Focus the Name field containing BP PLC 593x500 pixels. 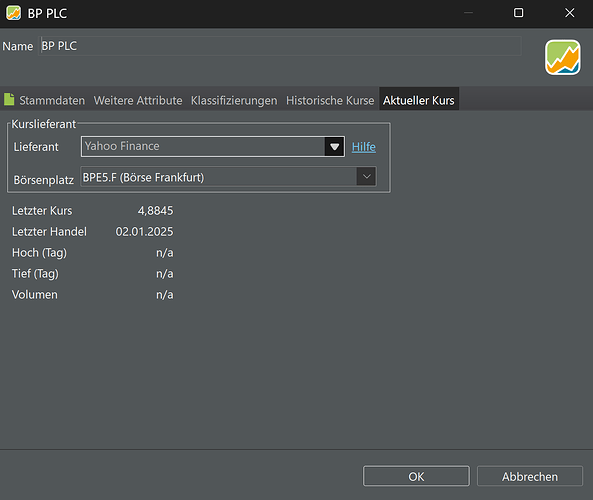click(x=280, y=46)
